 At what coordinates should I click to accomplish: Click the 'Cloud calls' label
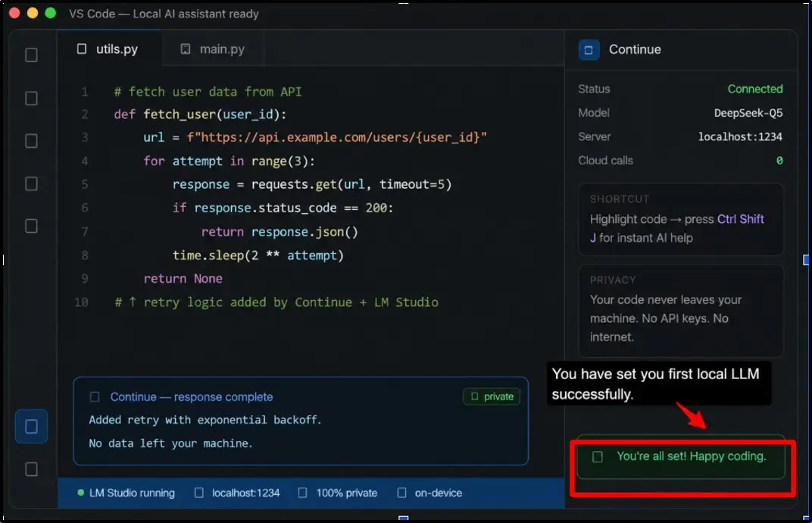(x=605, y=161)
